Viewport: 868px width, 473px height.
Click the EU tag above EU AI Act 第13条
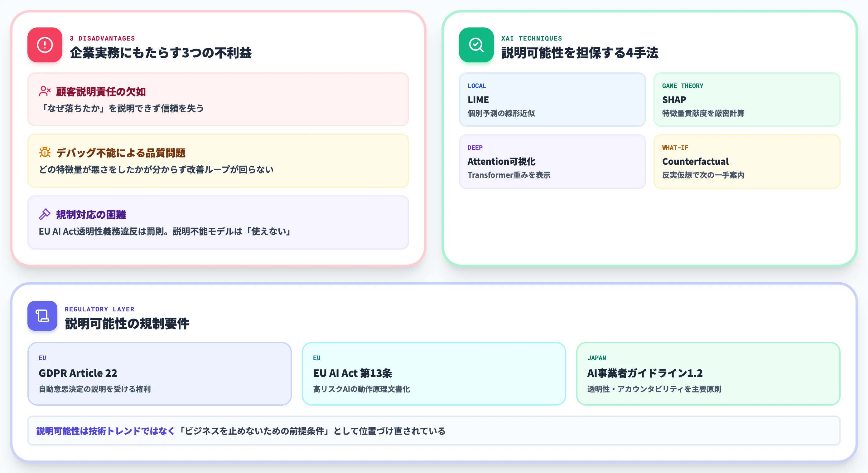(x=317, y=358)
